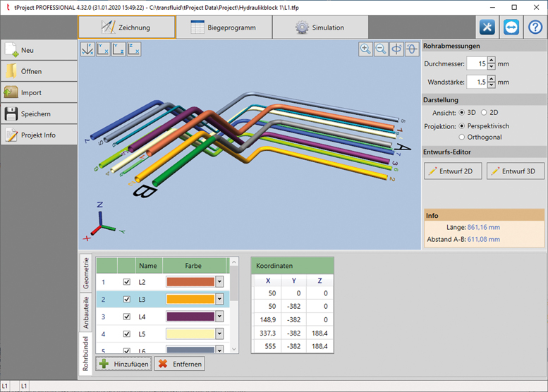Click the zoom in magnifier icon
548x392 pixels.
[365, 49]
